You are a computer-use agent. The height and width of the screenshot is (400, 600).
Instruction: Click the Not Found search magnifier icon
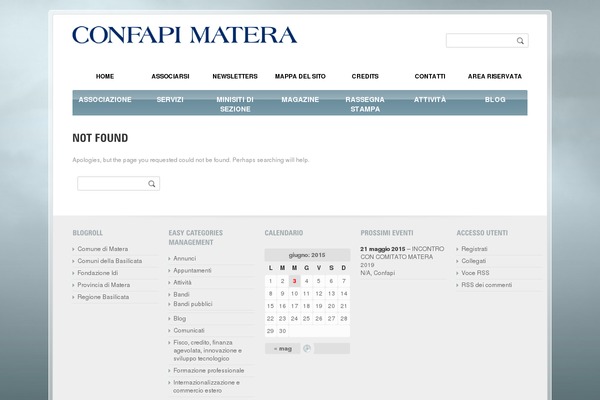pos(152,184)
